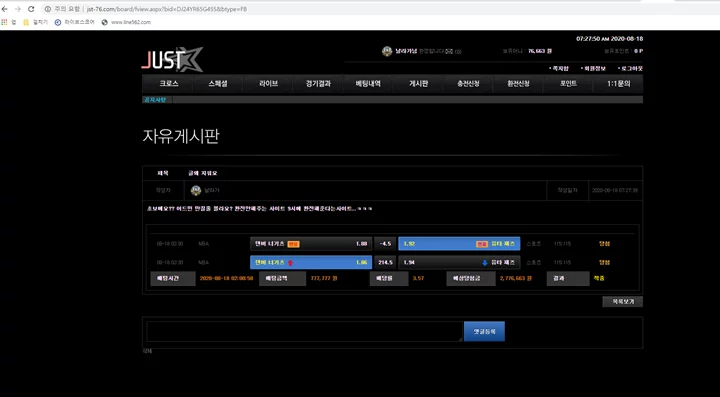
Task: Reload the page with the browser refresh icon
Action: [31, 9]
